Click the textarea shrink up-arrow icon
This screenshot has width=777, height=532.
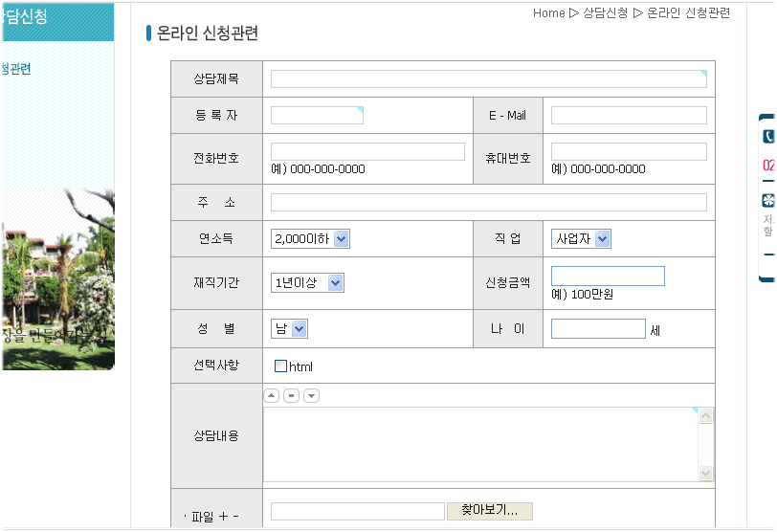[x=272, y=395]
